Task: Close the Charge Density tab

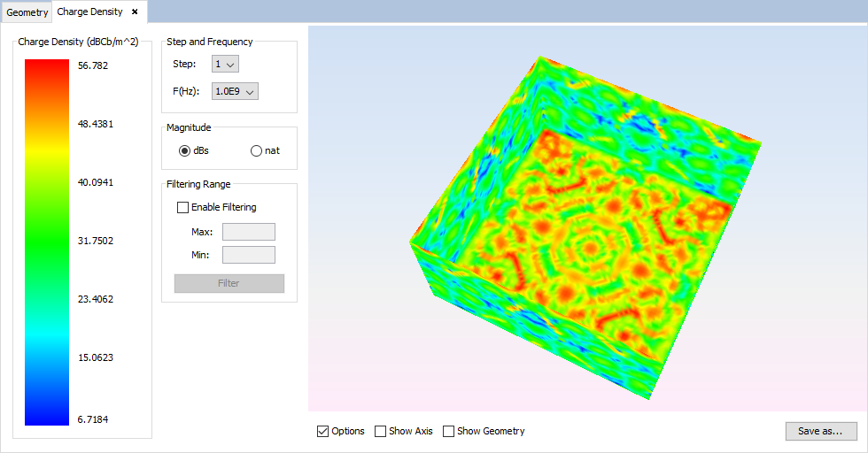Action: pos(135,12)
